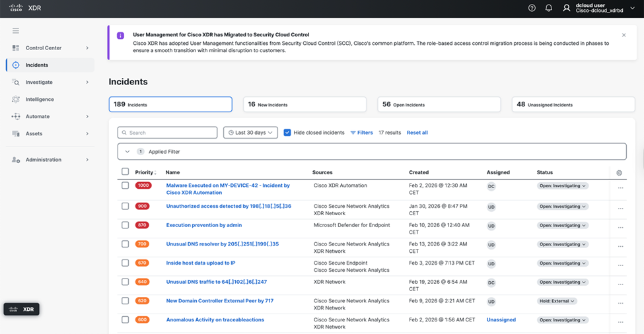644x334 pixels.
Task: Collapse sidebar using hamburger menu icon
Action: [16, 30]
